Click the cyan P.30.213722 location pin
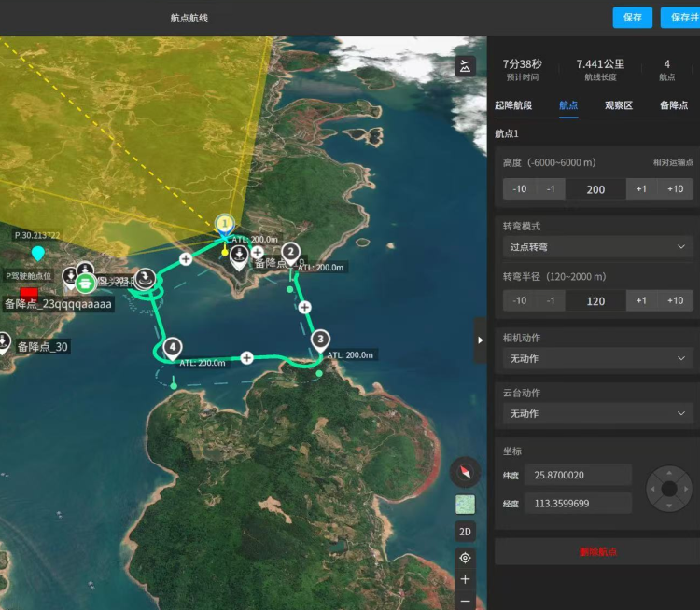This screenshot has height=610, width=700. pyautogui.click(x=37, y=253)
